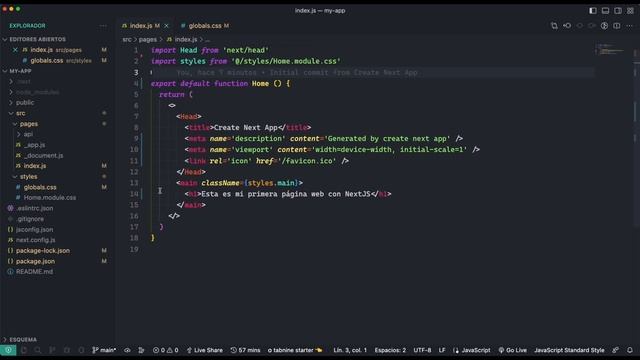The image size is (640, 360).
Task: Change encoding via UTF-8
Action: click(x=422, y=350)
